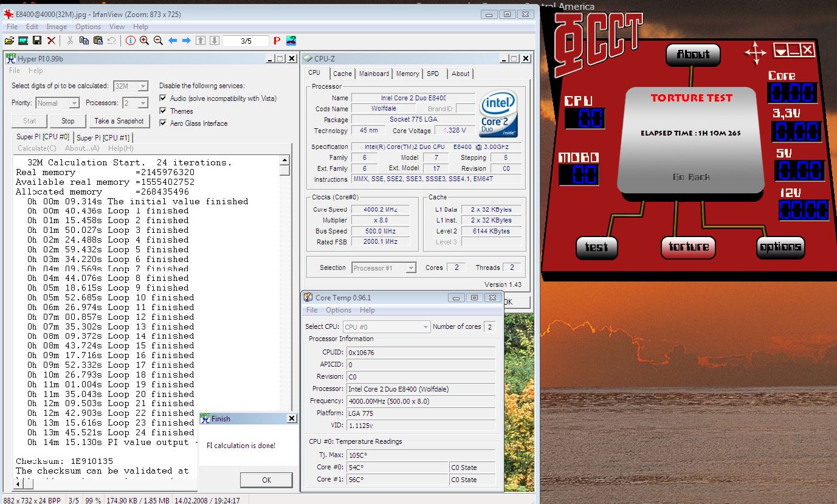Screen dimensions: 837x504
Task: Click the Open file folder icon
Action: 9,41
